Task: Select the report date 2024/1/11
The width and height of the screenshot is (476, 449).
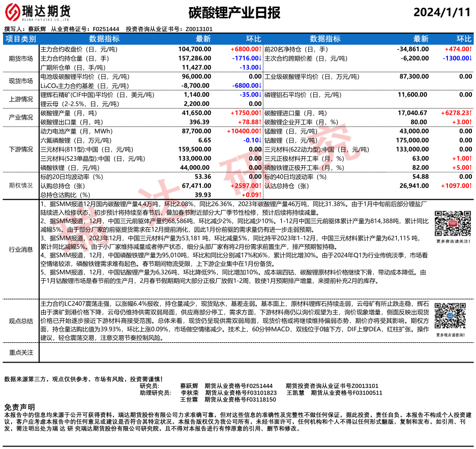Action: pos(442,12)
